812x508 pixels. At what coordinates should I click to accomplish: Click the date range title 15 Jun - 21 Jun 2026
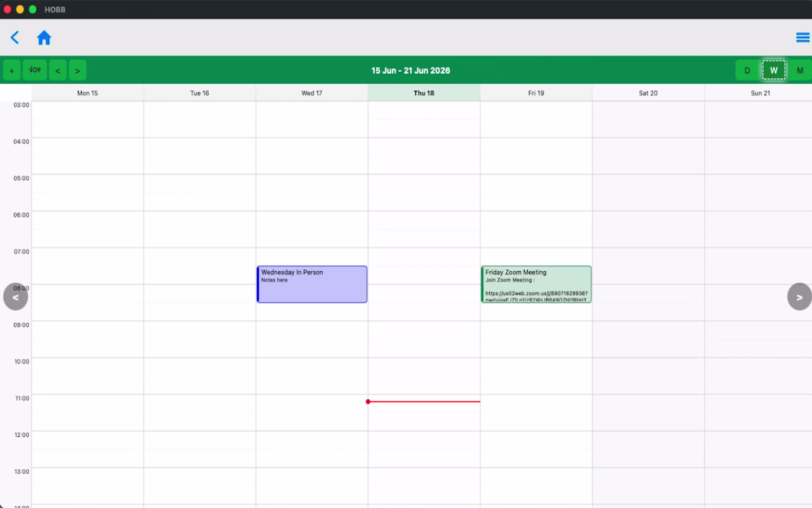[410, 70]
